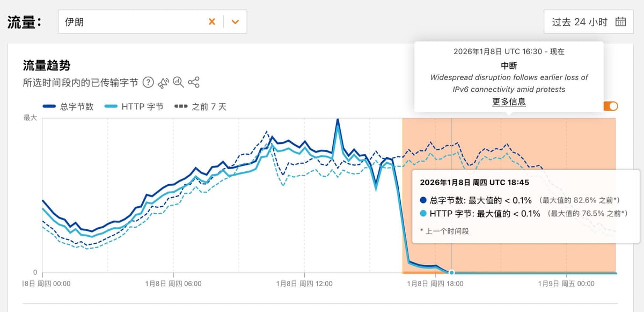Open the chart magnifier data explorer icon
Screen dimensions: 644x312
pos(178,83)
